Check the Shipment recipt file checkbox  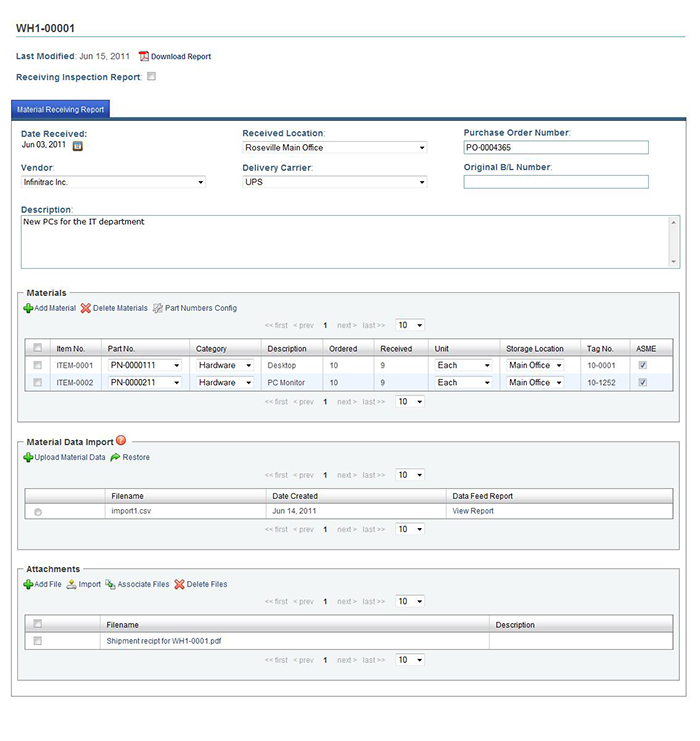click(37, 641)
